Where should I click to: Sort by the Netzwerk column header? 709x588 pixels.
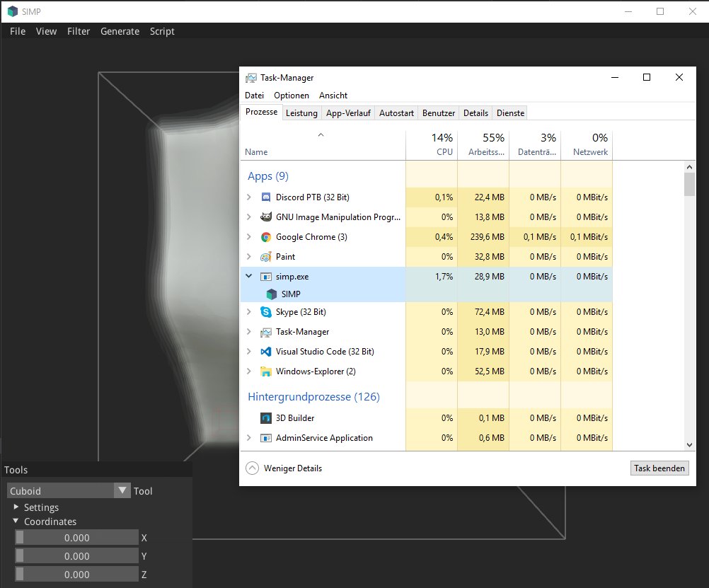(x=587, y=145)
